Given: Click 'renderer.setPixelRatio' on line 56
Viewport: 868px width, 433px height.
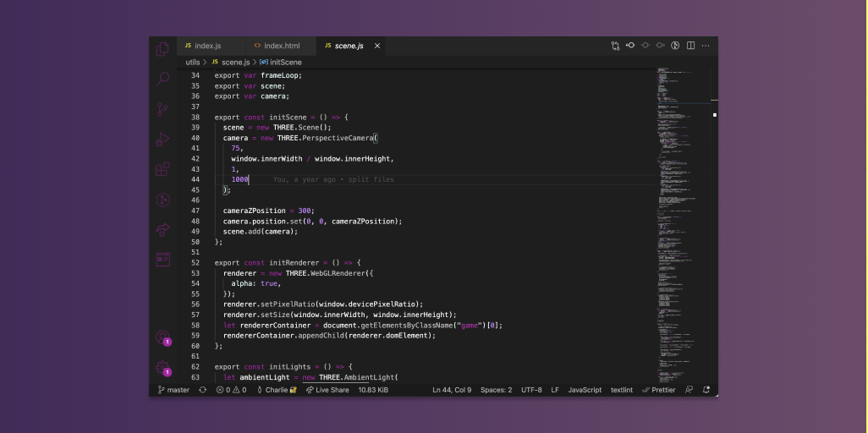Looking at the screenshot, I should pyautogui.click(x=269, y=304).
